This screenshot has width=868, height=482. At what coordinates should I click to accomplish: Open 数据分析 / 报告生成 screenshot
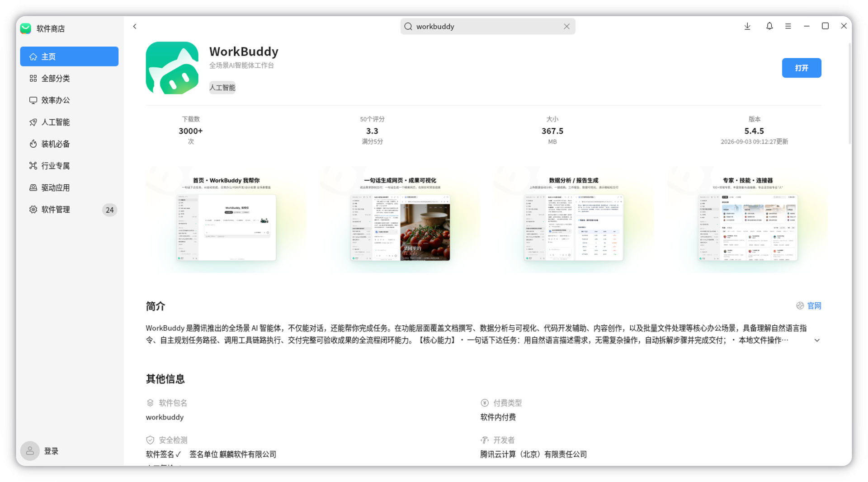pyautogui.click(x=574, y=220)
